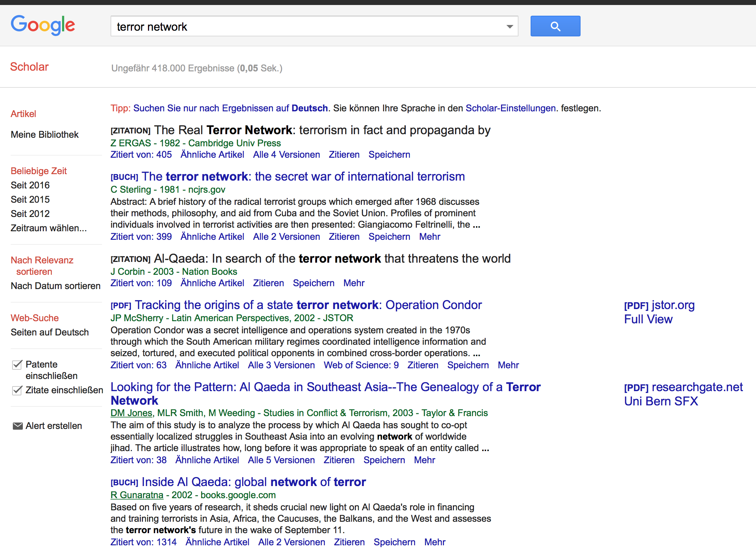756x556 pixels.
Task: Click the 'Uni Bern SFX' link
Action: 661,401
